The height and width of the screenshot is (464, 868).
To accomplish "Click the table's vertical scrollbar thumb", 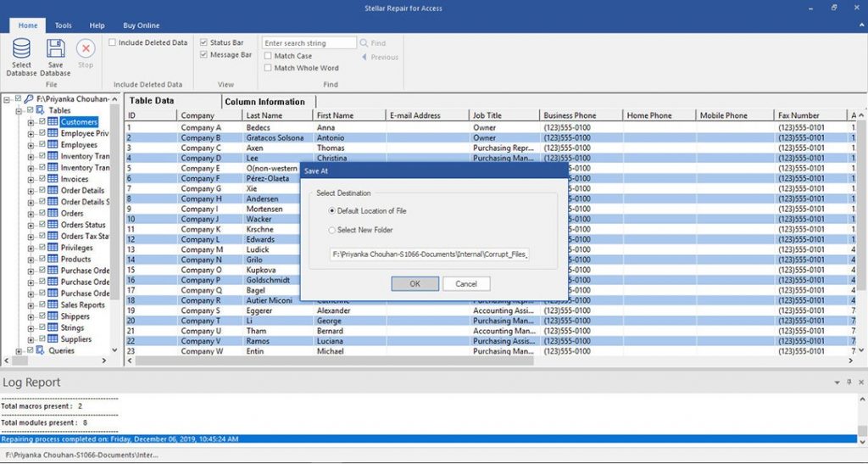I will point(861,205).
